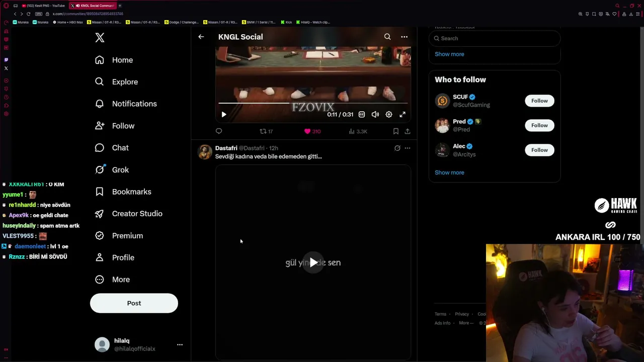Open the Opera menu logo
Viewport: 644px width, 362px height.
pos(6,6)
